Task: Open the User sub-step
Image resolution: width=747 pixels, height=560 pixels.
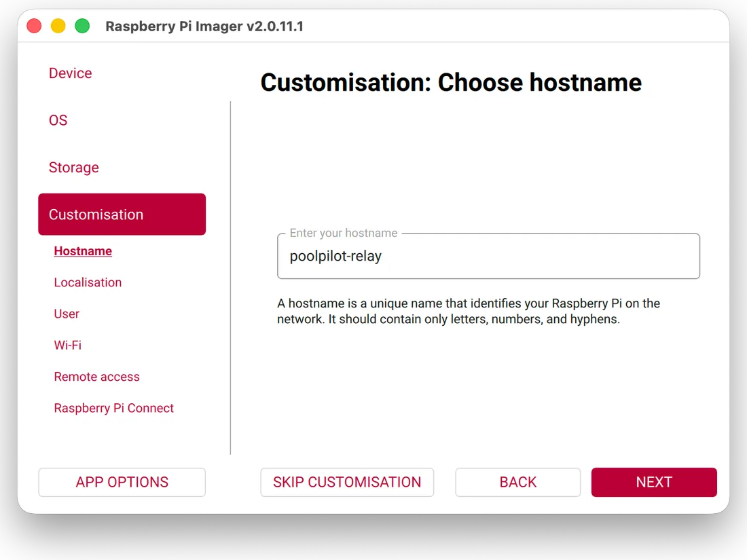Action: [x=67, y=314]
